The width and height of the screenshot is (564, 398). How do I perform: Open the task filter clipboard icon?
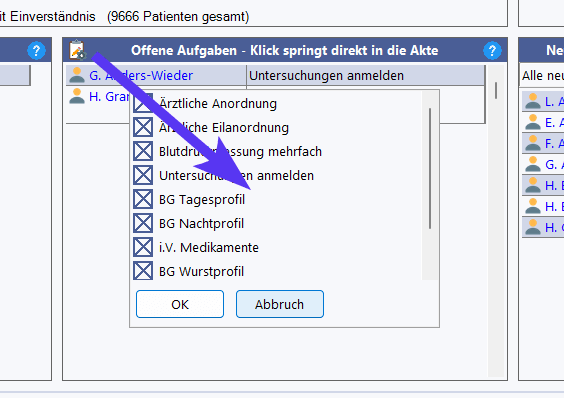[78, 50]
